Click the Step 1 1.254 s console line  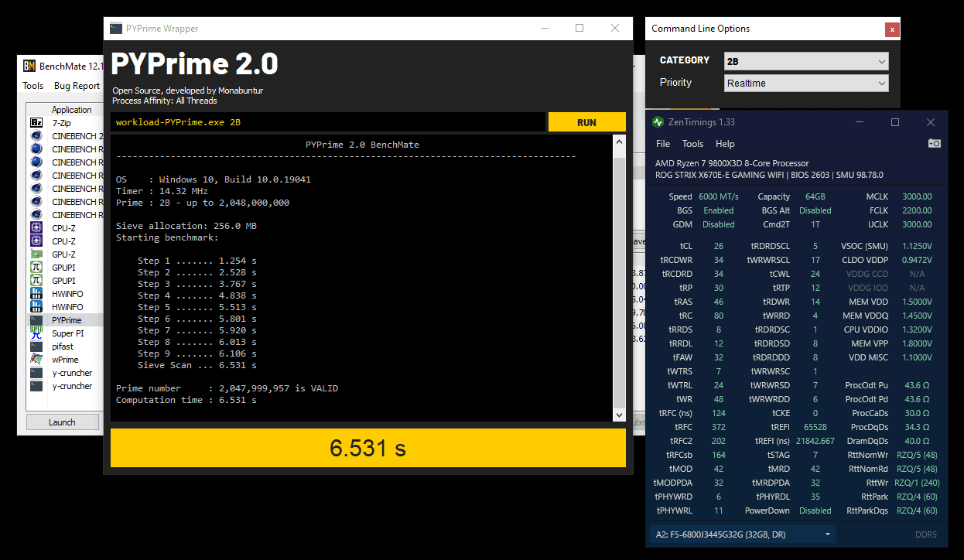pos(197,261)
